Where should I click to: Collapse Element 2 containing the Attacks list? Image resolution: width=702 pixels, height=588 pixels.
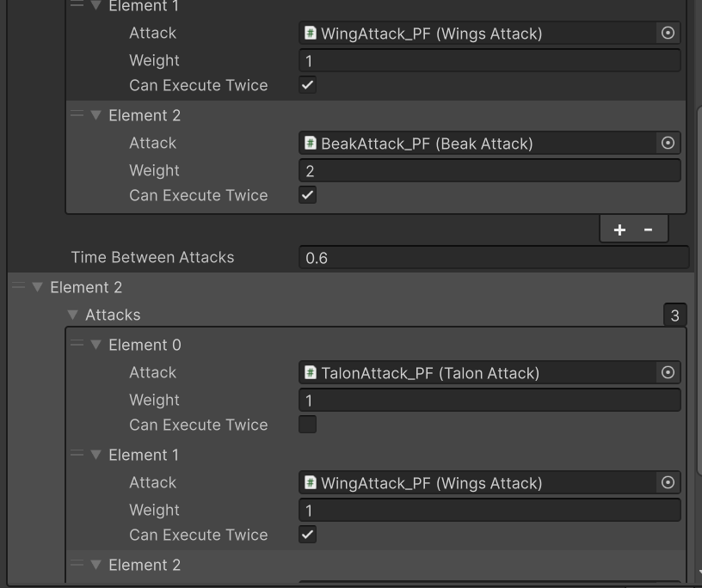pyautogui.click(x=38, y=287)
